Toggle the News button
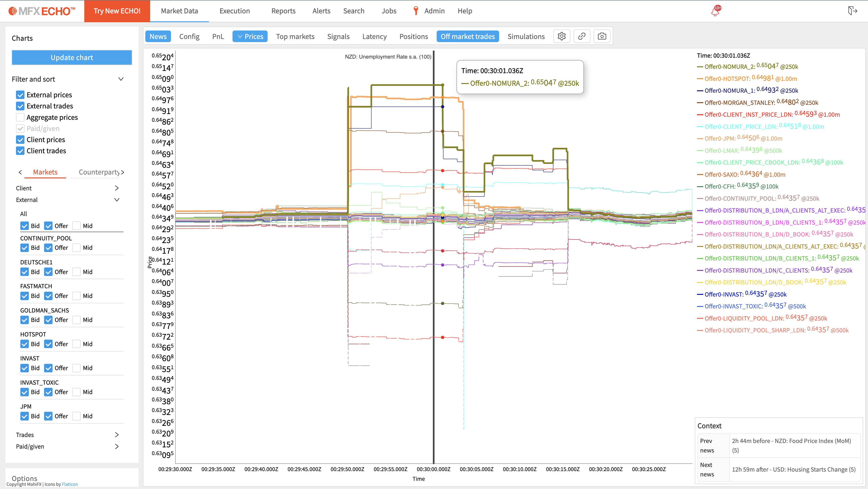 pos(158,36)
